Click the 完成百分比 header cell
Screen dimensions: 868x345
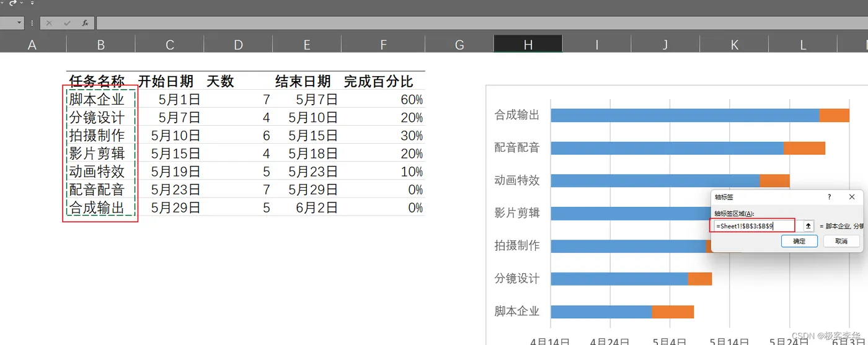[x=383, y=81]
